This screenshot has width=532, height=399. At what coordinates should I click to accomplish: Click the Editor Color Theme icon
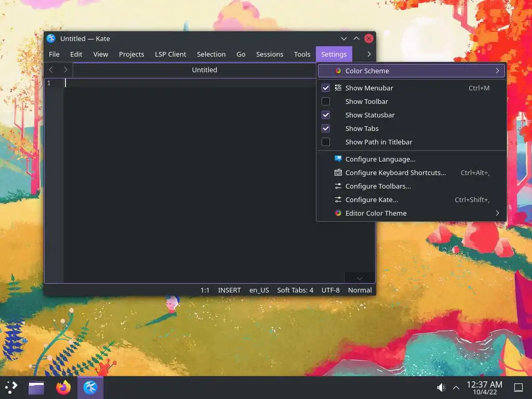click(338, 213)
